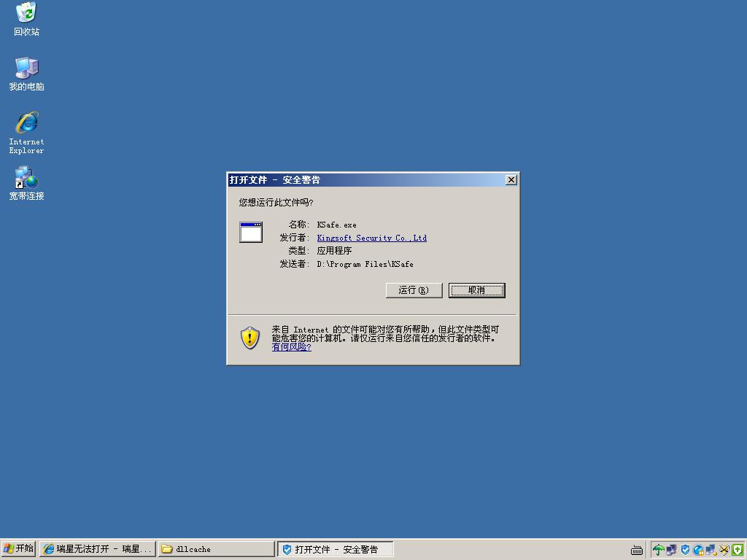Open the '有何风险?' risk info link

(x=292, y=347)
